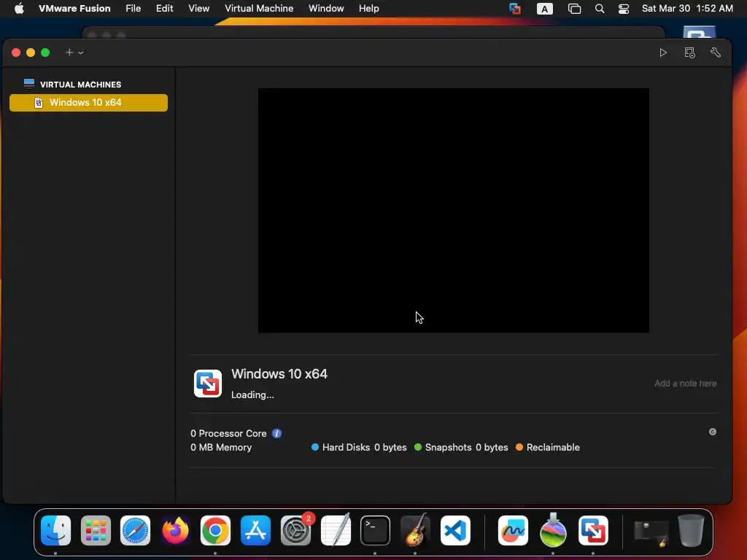Click the green Snapshots legend dot
Viewport: 747px width, 560px height.
418,447
